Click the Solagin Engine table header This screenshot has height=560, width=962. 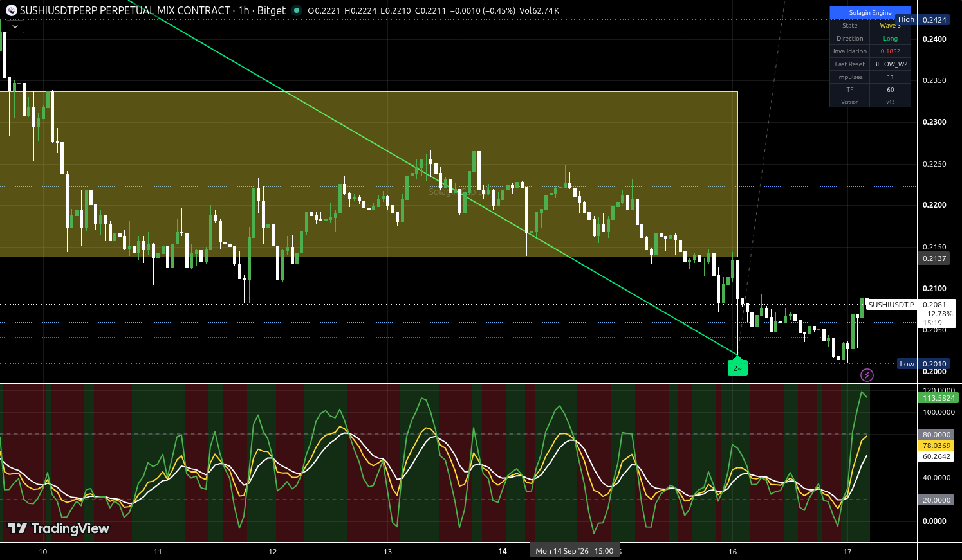click(x=870, y=12)
